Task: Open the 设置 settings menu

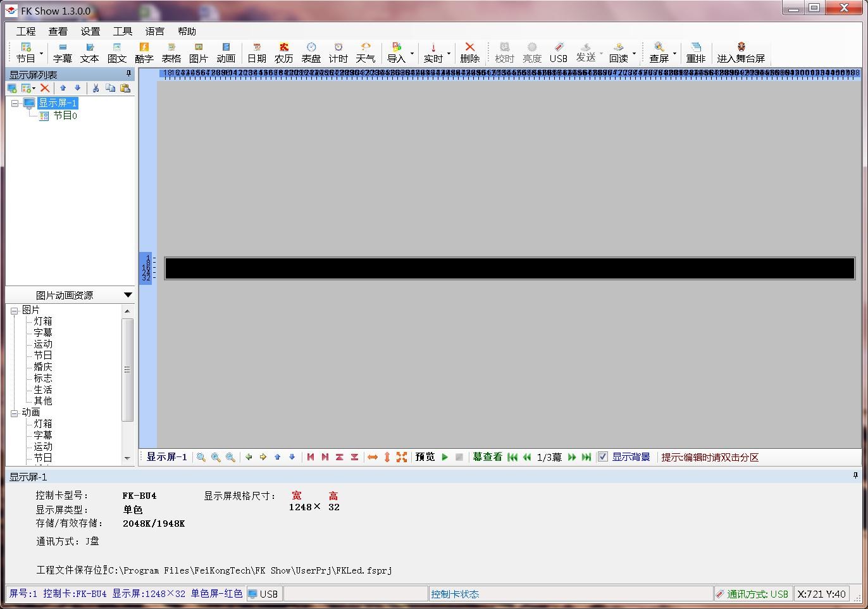Action: (90, 31)
